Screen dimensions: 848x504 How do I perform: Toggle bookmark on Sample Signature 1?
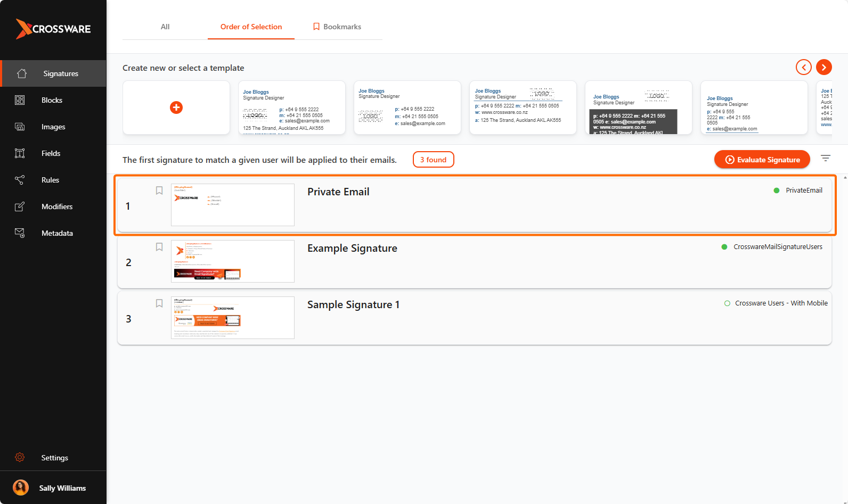159,303
